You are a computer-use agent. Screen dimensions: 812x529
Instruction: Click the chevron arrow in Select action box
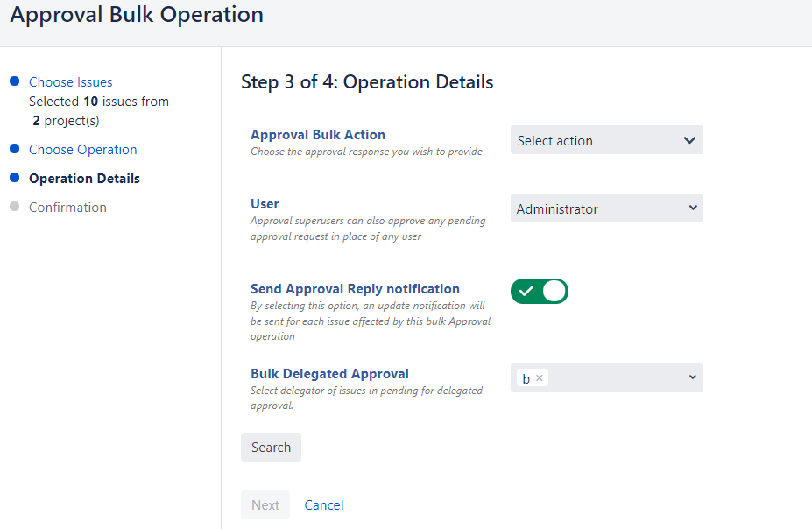click(x=689, y=140)
